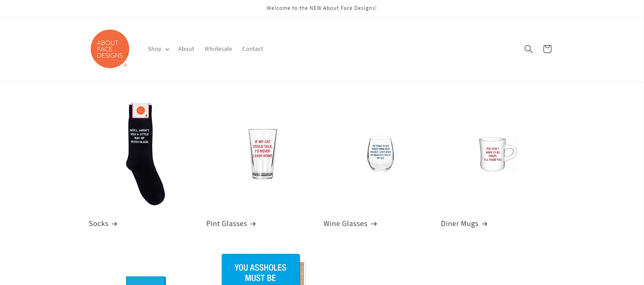Click the arrow next to Socks
This screenshot has height=285, width=644.
pyautogui.click(x=115, y=224)
